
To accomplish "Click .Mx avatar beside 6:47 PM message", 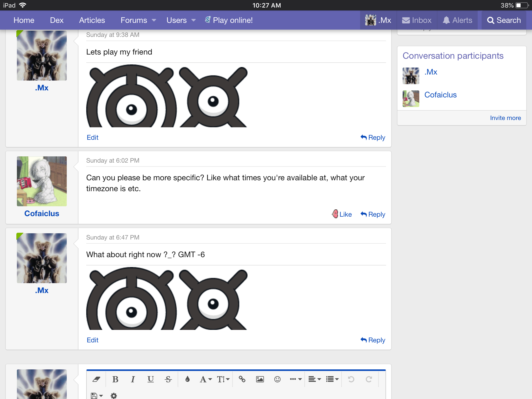I will click(x=42, y=258).
